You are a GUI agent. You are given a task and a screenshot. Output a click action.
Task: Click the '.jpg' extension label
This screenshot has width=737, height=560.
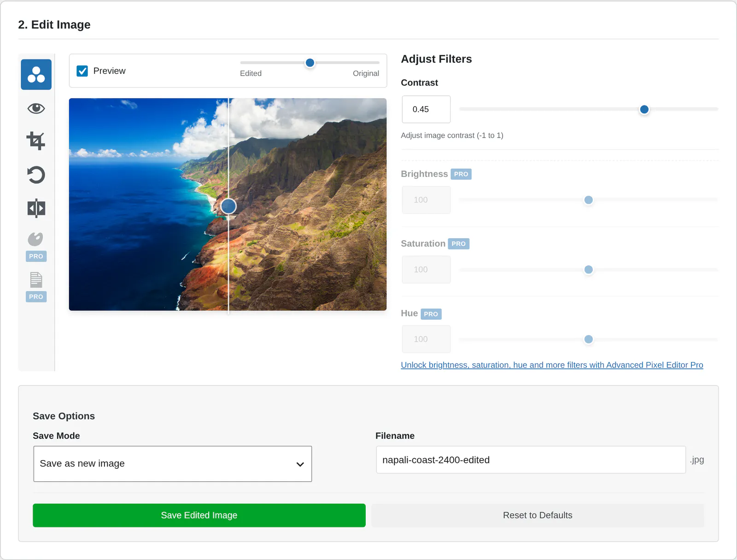(697, 460)
